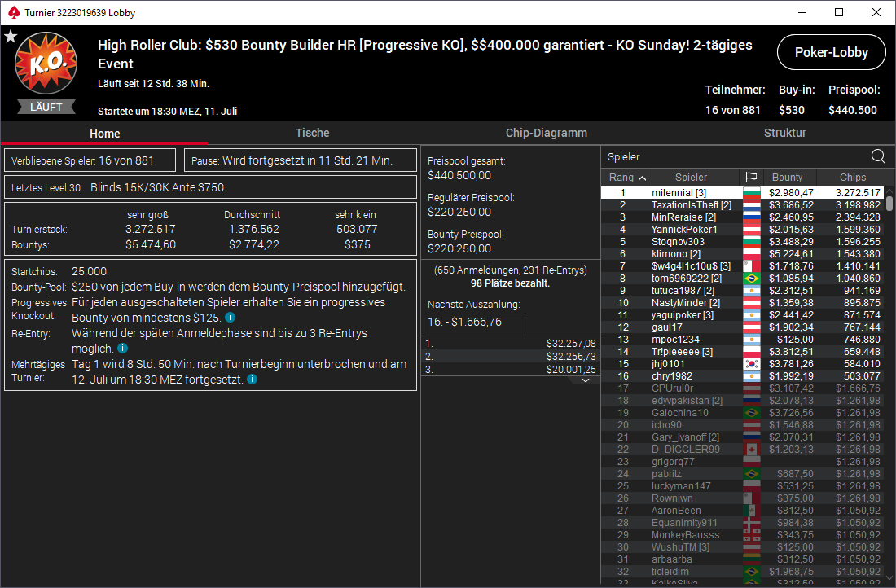This screenshot has width=896, height=588.
Task: Select player $w4g4l1c10u$ [3]
Action: 742,266
